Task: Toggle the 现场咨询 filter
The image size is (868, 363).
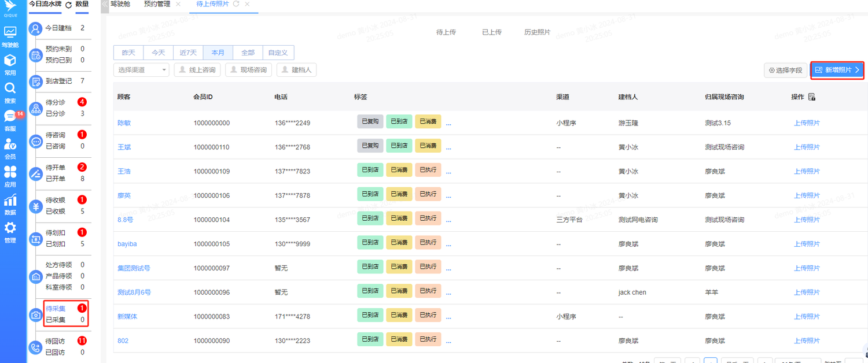Action: pyautogui.click(x=248, y=70)
